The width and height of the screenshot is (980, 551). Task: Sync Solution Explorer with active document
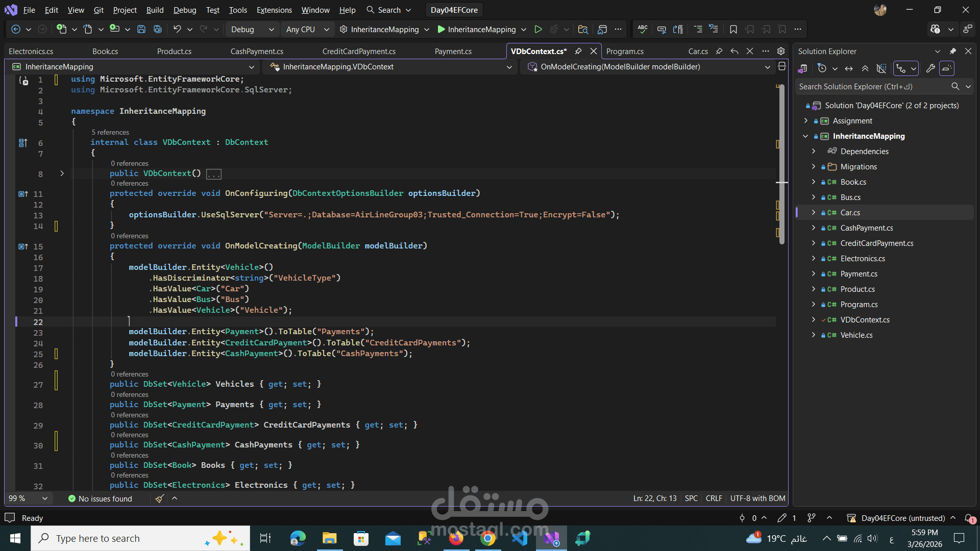pyautogui.click(x=848, y=68)
